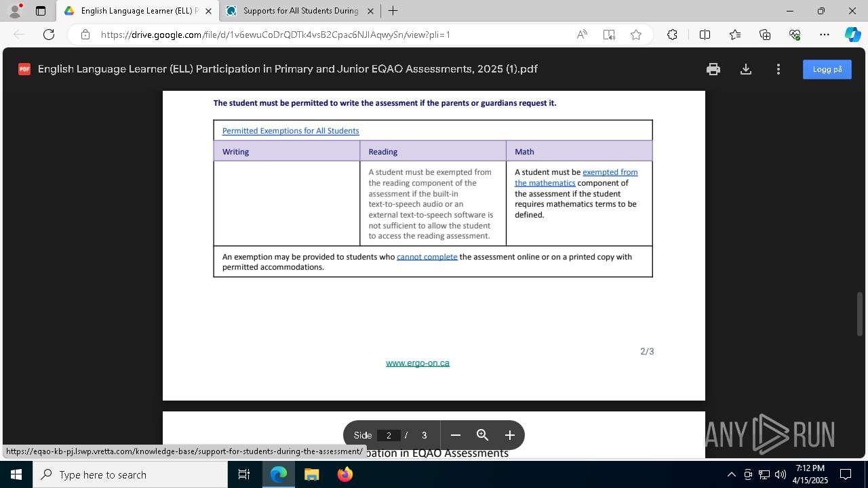Click the Math column header
Image resolution: width=868 pixels, height=488 pixels.
pyautogui.click(x=579, y=151)
